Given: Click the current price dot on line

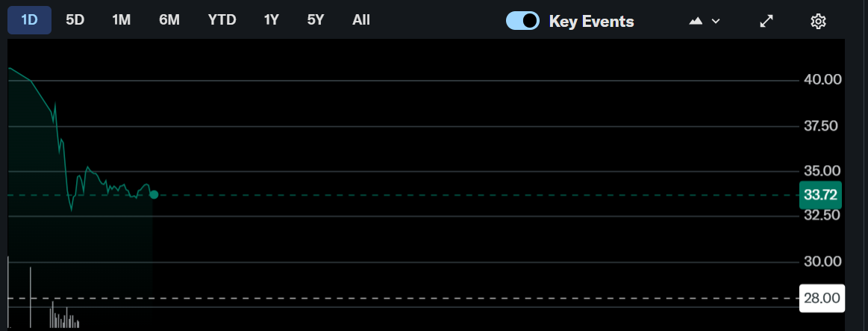Looking at the screenshot, I should (154, 194).
